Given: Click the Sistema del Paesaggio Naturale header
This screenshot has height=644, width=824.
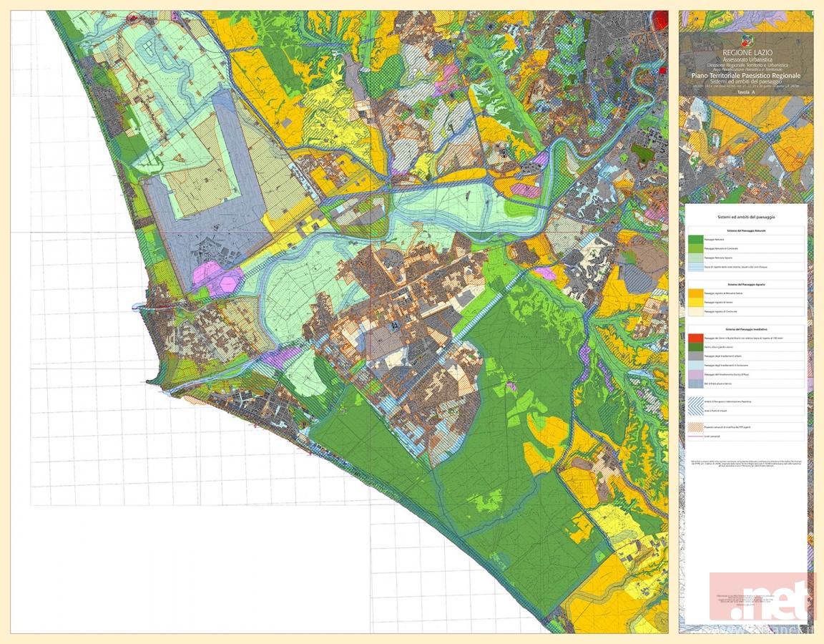Looking at the screenshot, I should pos(745,231).
